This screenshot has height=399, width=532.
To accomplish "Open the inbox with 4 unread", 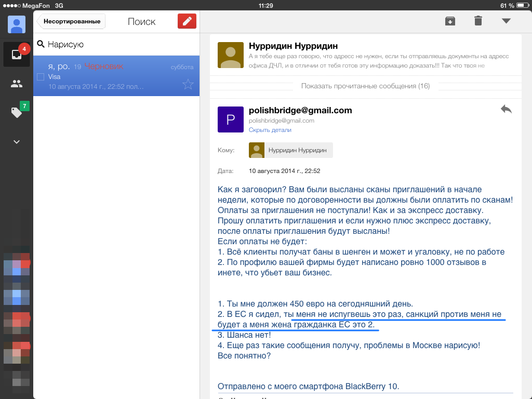I will [17, 55].
